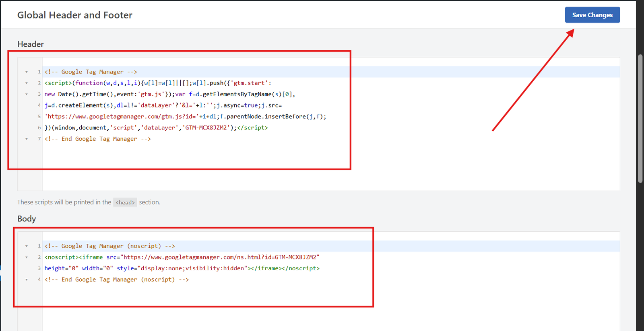Click Body End Google Tag Manager (noscript) comment

click(117, 280)
